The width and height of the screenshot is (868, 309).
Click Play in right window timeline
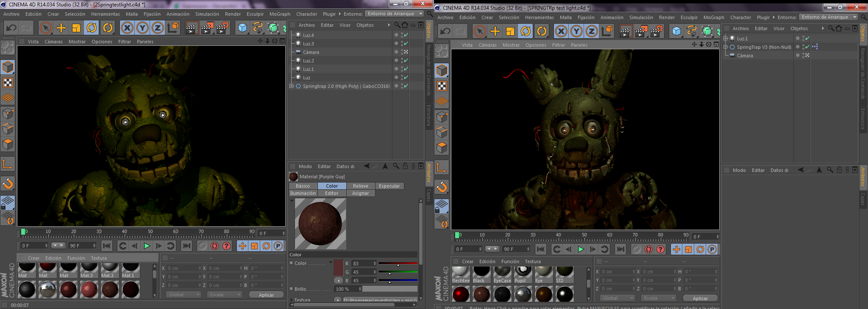pos(581,249)
